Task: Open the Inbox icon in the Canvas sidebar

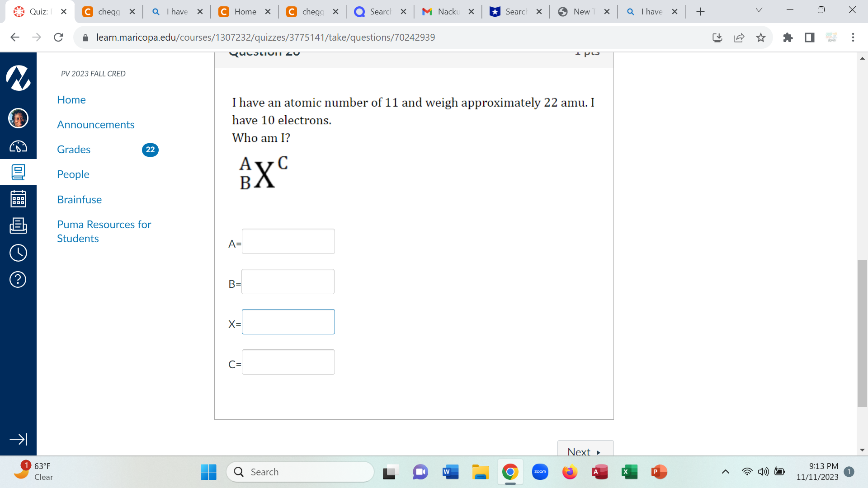Action: (x=18, y=226)
